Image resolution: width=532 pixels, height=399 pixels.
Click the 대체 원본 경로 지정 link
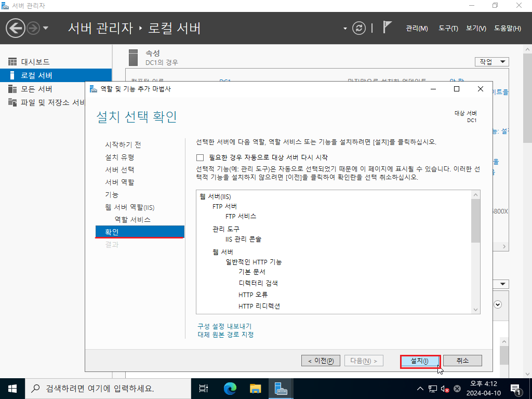tap(225, 335)
